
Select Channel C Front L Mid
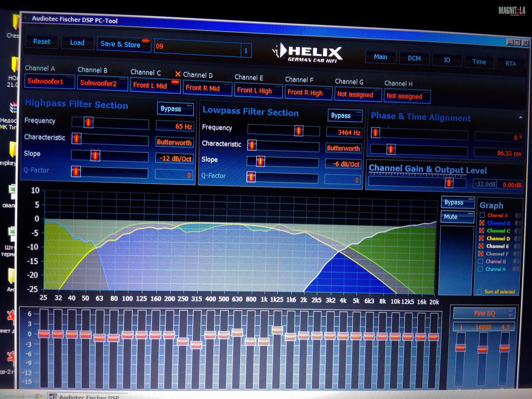155,86
